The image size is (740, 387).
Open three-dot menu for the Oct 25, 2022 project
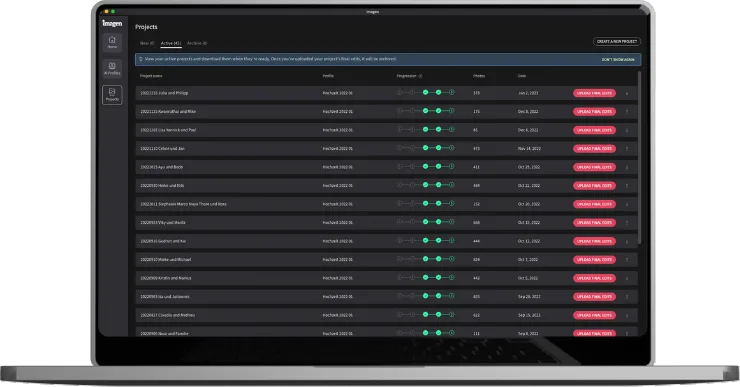pyautogui.click(x=627, y=167)
